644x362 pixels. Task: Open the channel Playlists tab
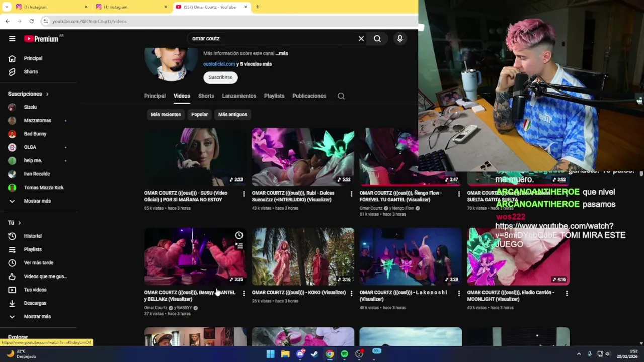click(x=274, y=96)
